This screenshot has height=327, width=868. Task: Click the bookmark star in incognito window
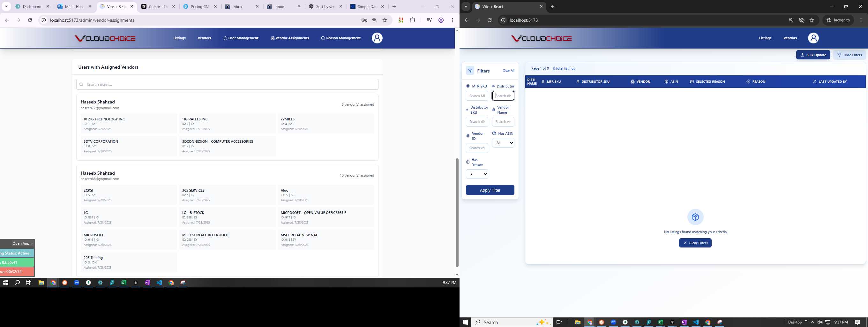(812, 20)
